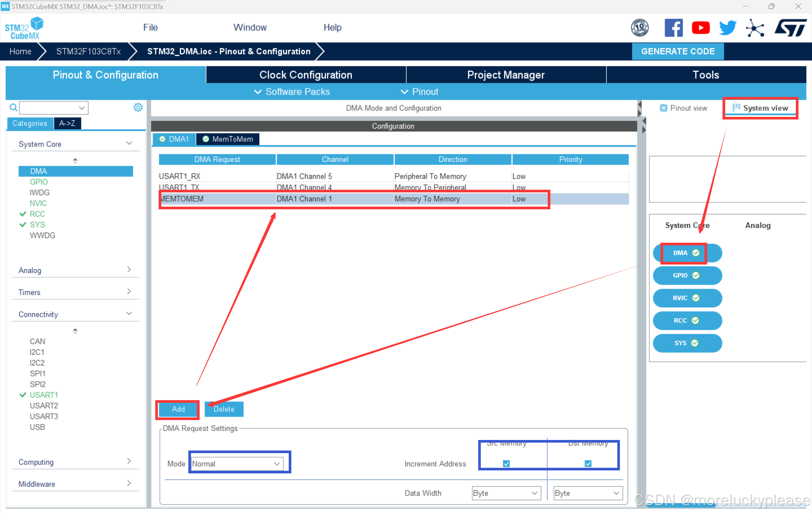Switch to the Clock Configuration tab
The height and width of the screenshot is (514, 812).
306,75
